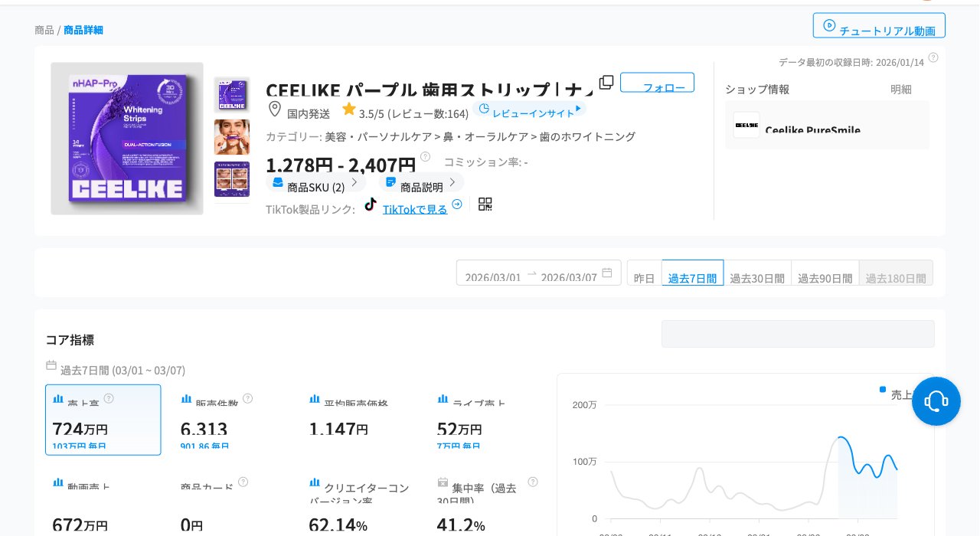980x536 pixels.
Task: Click the question mark icon on 集中率 card
Action: click(x=532, y=482)
